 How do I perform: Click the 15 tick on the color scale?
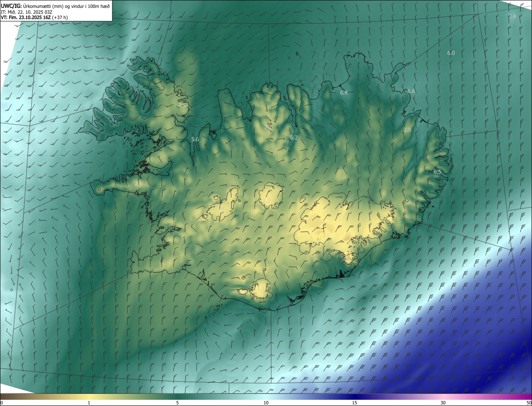click(355, 403)
